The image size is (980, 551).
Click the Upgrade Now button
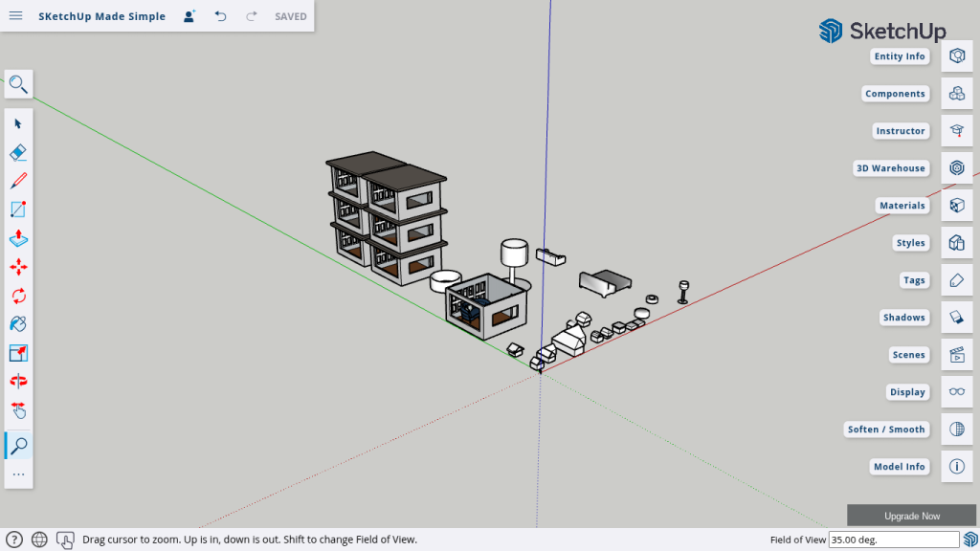pyautogui.click(x=911, y=517)
